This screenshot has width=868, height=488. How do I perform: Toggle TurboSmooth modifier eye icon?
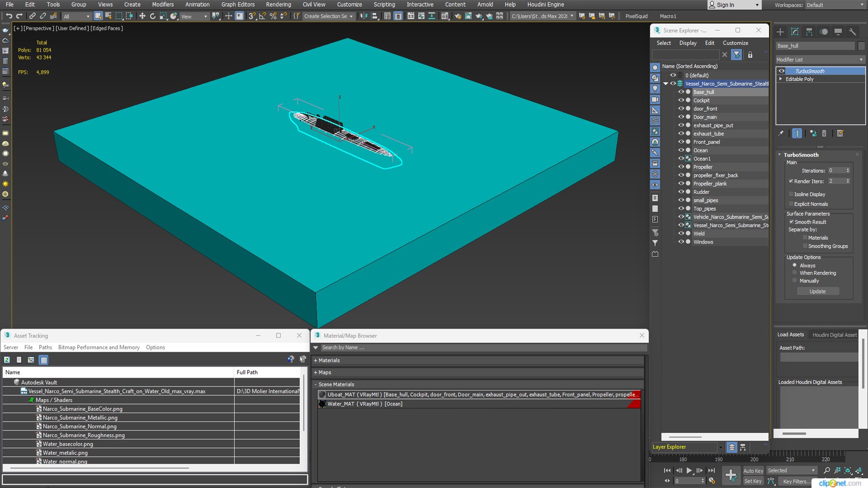782,71
